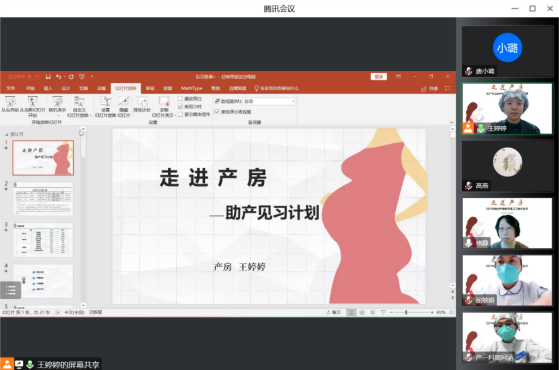Open the Monitor selection dropdown
Viewport: 559px width, 370px height.
[x=270, y=101]
